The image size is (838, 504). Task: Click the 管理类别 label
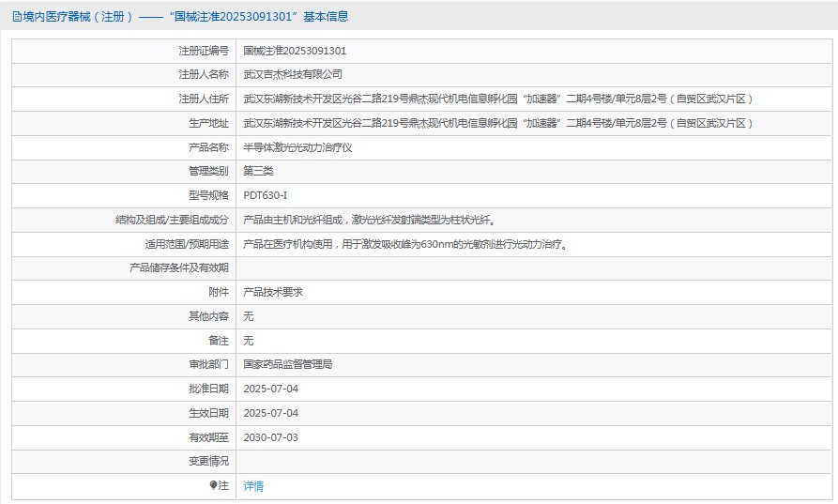[x=208, y=171]
